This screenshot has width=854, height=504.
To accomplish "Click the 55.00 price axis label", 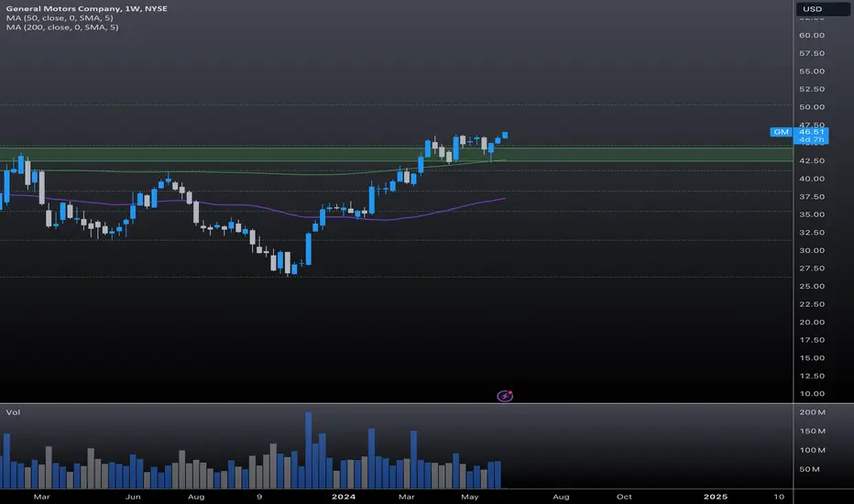I will (x=812, y=71).
